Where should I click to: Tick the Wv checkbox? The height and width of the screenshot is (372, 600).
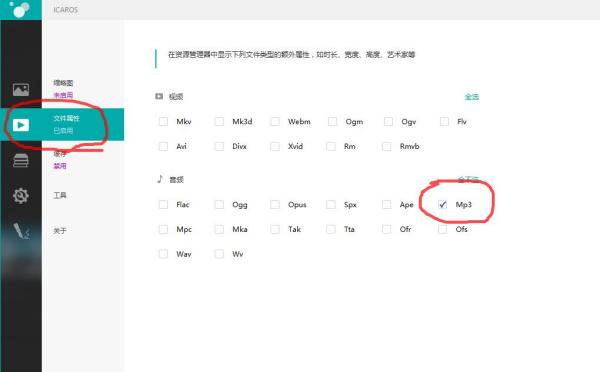pyautogui.click(x=219, y=254)
